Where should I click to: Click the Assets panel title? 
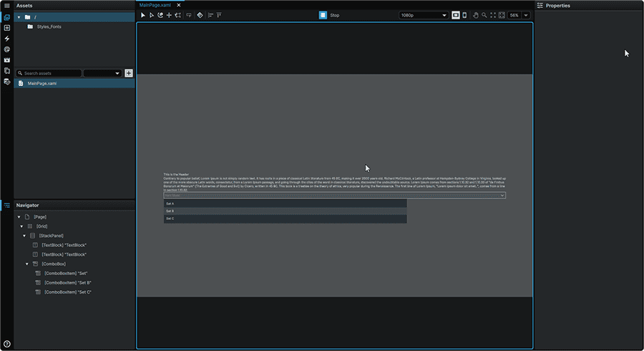coord(24,6)
